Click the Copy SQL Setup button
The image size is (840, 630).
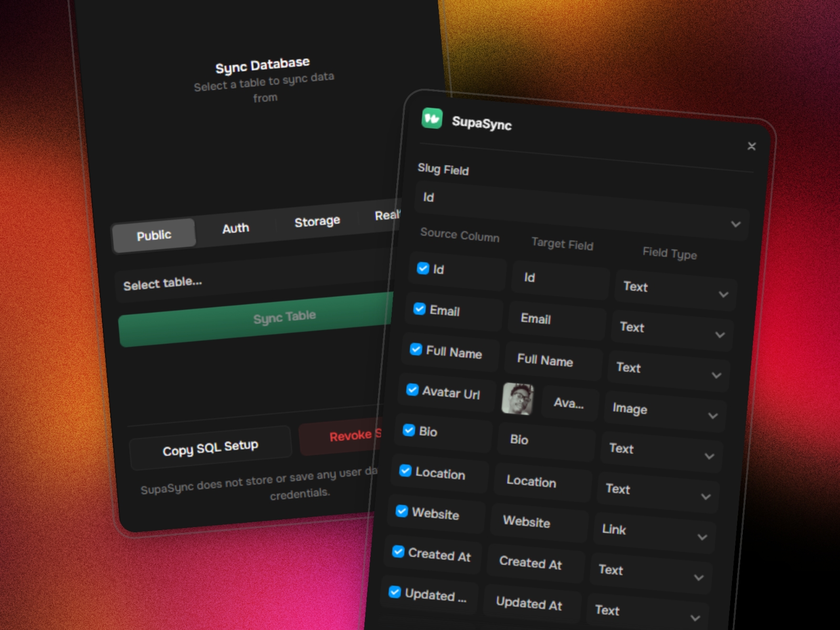[x=210, y=446]
